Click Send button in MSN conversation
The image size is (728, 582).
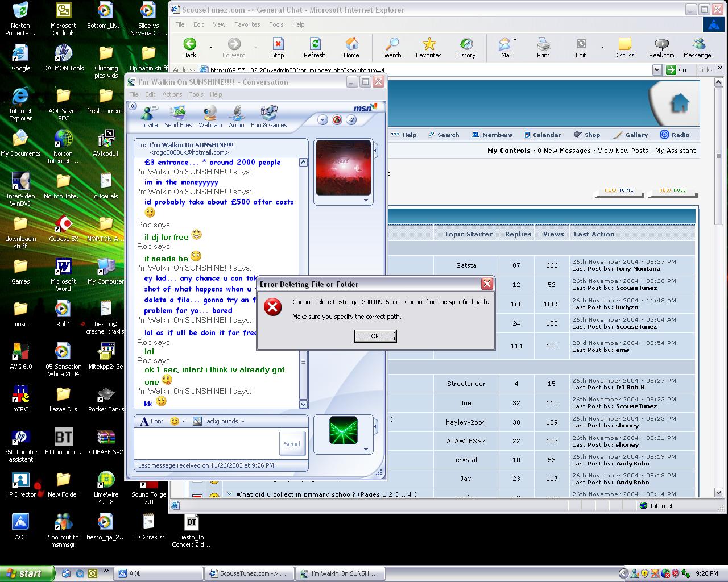coord(292,444)
